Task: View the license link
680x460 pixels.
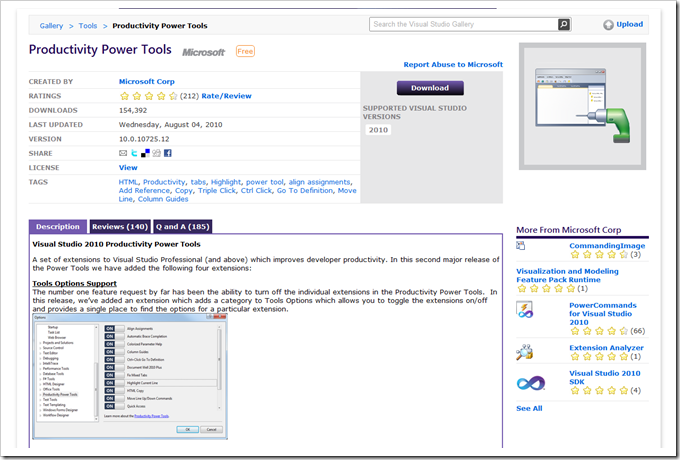Action: [x=128, y=167]
